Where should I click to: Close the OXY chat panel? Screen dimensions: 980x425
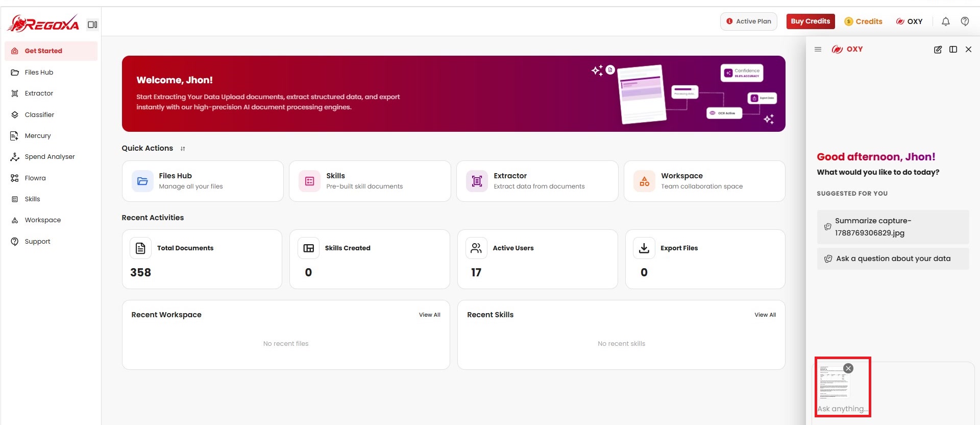pos(968,50)
